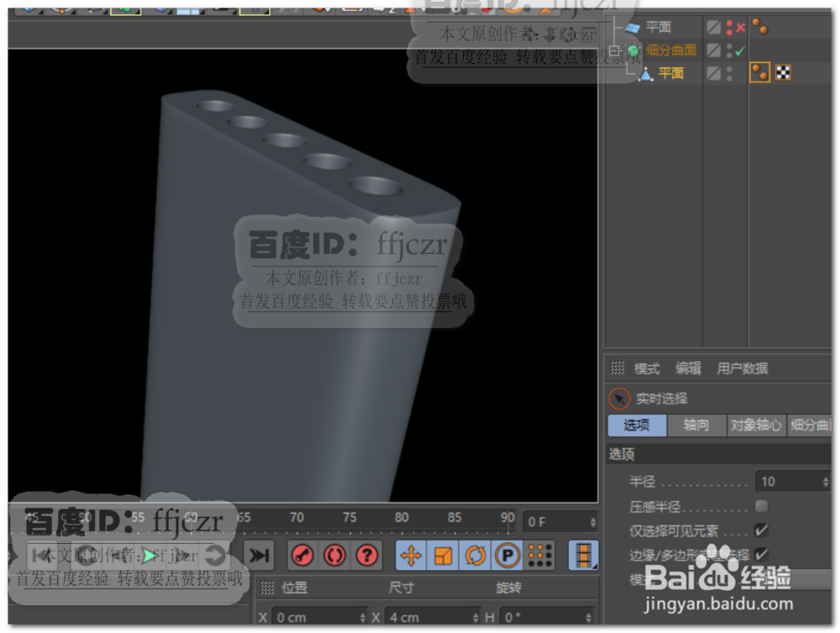Toggle editor visibility dot of child 平面
The width and height of the screenshot is (840, 633).
[x=729, y=70]
